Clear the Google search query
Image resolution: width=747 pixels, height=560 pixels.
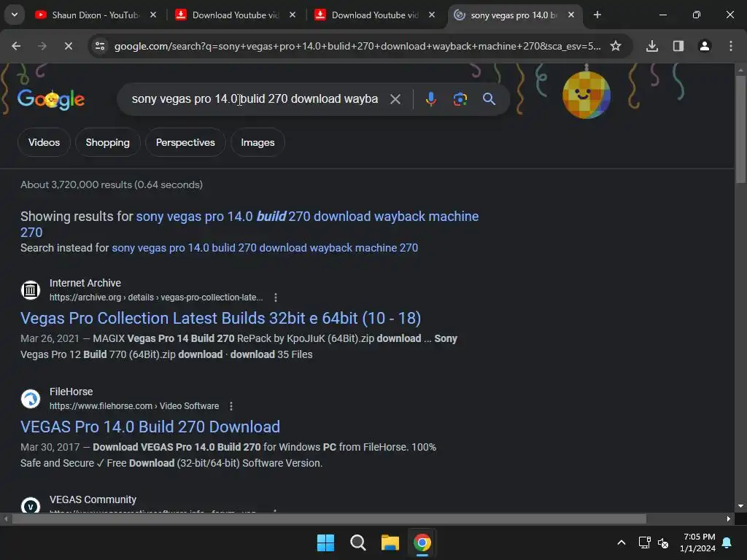click(395, 99)
